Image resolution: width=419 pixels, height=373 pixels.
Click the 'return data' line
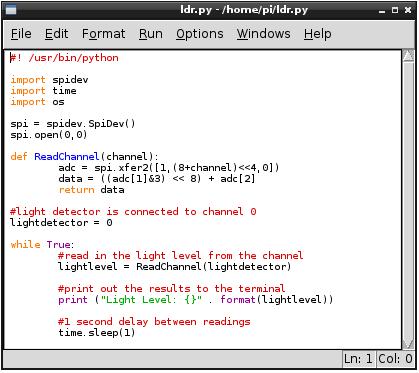pos(91,190)
